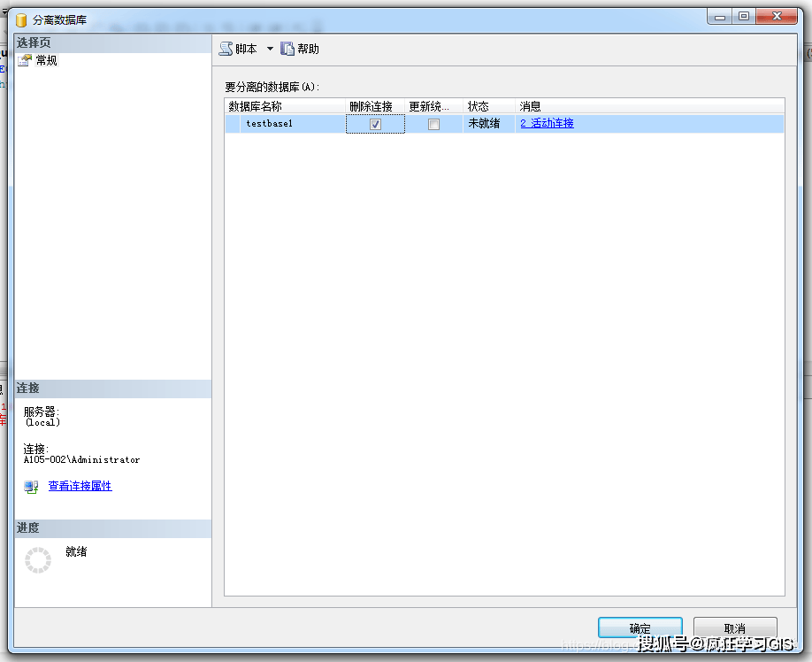The height and width of the screenshot is (662, 812).
Task: Click the 状态 column header
Action: coord(489,106)
